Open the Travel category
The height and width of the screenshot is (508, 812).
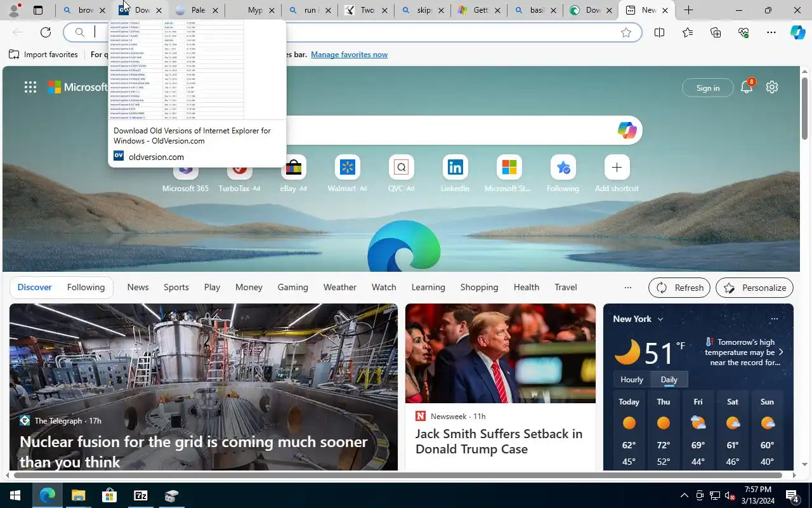(x=566, y=287)
